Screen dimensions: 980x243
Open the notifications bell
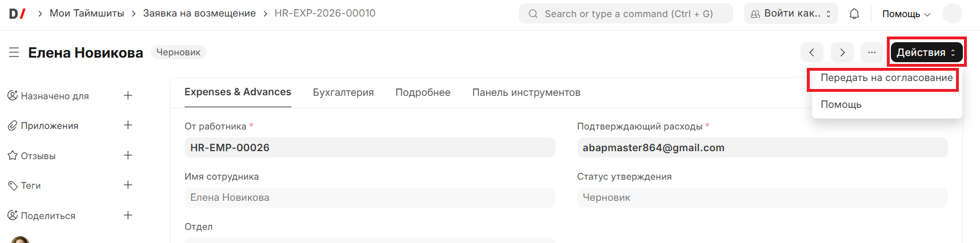click(854, 14)
